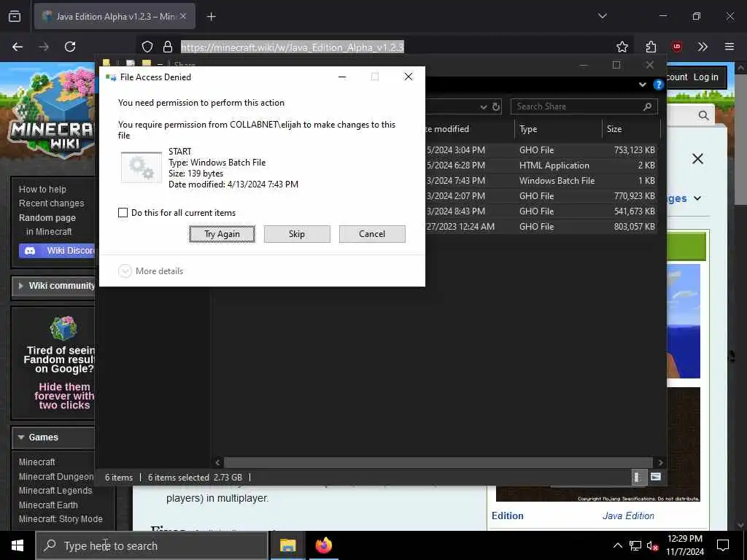
Task: Open Minecraft Legends sidebar link
Action: click(x=55, y=491)
